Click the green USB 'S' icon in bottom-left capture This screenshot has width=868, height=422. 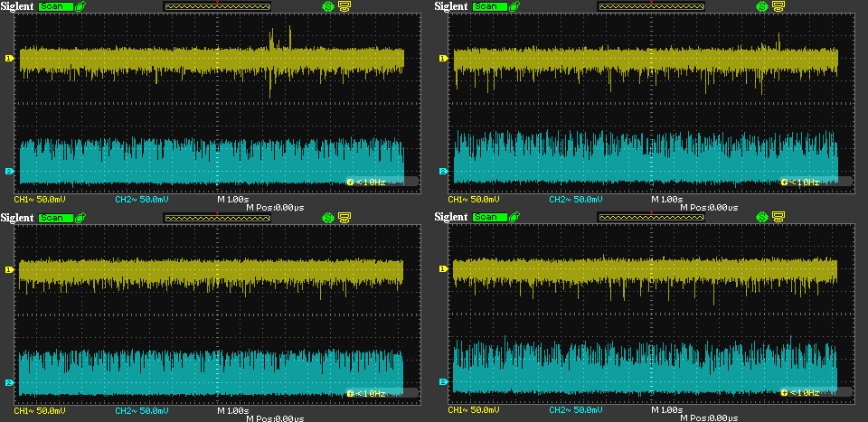(328, 217)
